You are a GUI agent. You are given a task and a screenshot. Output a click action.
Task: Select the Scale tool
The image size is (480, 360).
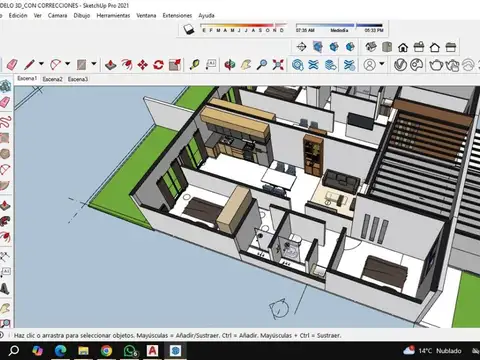tap(175, 65)
